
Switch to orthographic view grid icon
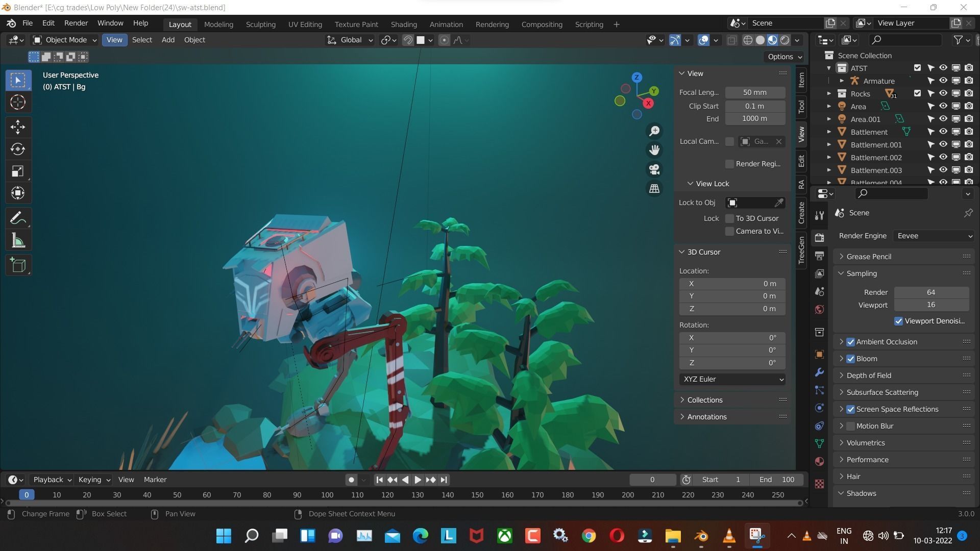tap(654, 189)
